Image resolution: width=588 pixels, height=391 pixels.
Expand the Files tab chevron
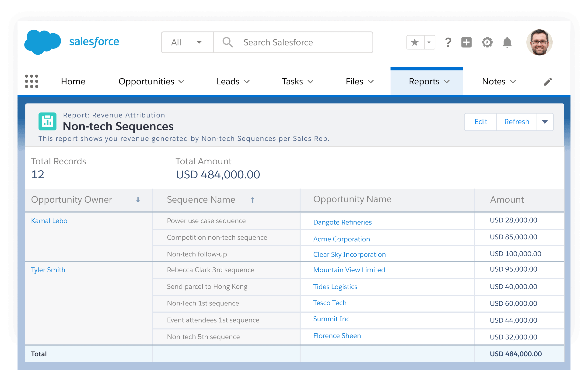pos(371,82)
